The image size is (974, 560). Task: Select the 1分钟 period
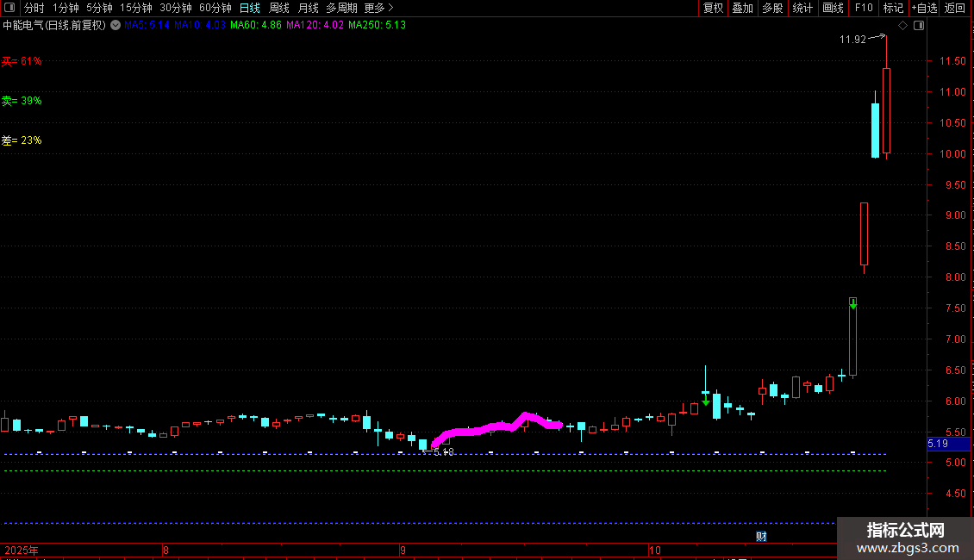click(66, 8)
